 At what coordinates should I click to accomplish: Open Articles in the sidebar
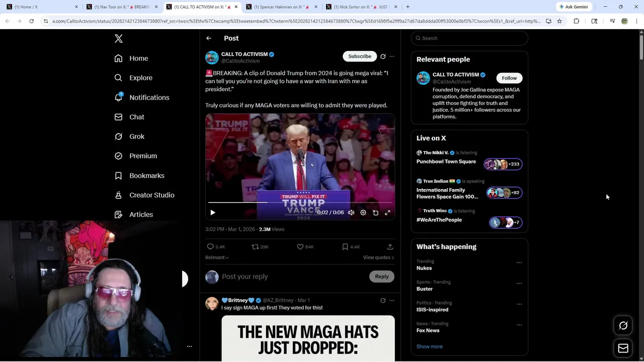pos(134,214)
